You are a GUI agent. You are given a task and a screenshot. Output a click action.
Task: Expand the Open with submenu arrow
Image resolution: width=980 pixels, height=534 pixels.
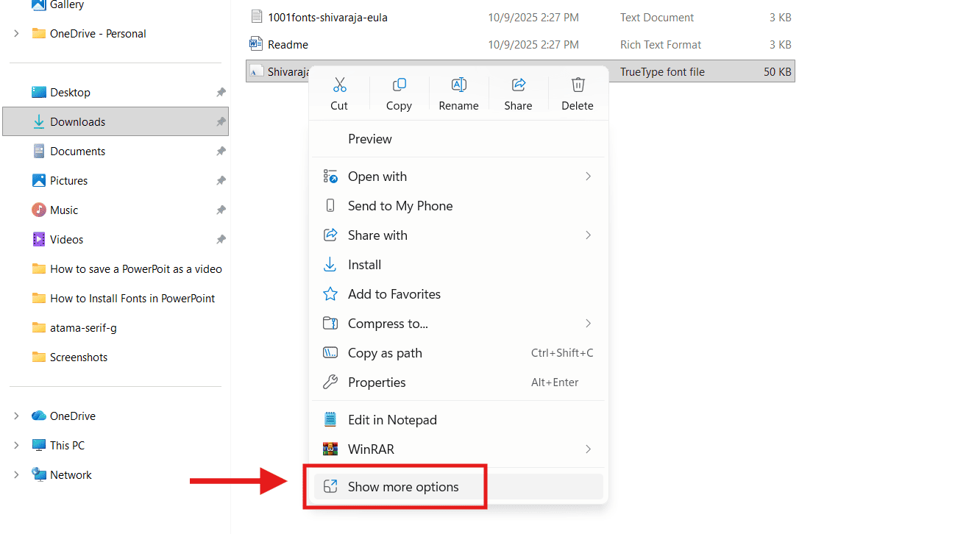(588, 177)
